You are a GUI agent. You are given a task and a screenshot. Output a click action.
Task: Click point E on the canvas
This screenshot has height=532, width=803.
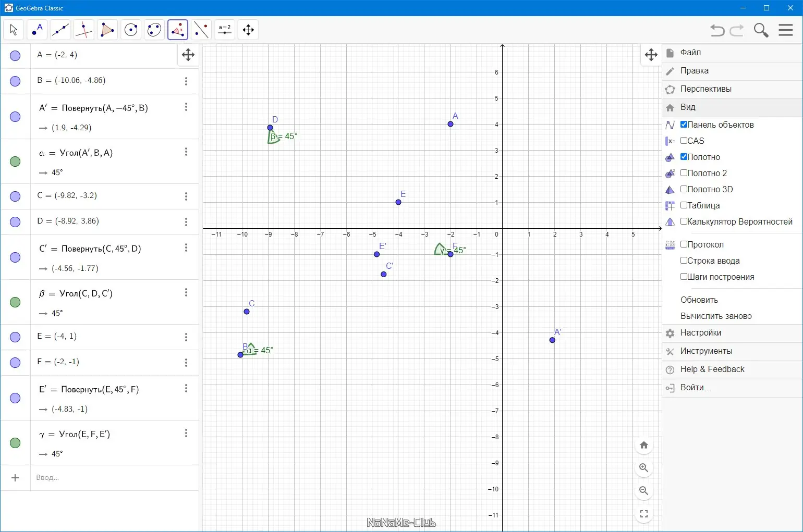click(x=398, y=202)
